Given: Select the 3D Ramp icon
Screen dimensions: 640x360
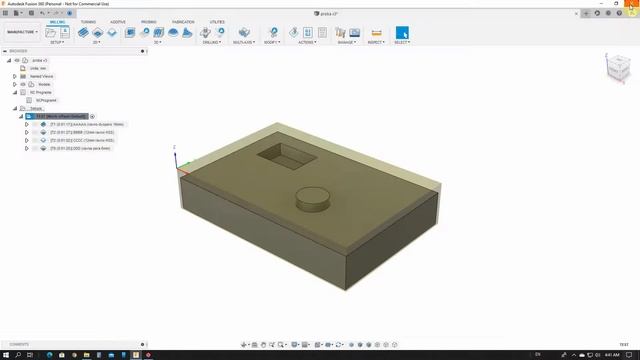Looking at the screenshot, I should pos(187,33).
